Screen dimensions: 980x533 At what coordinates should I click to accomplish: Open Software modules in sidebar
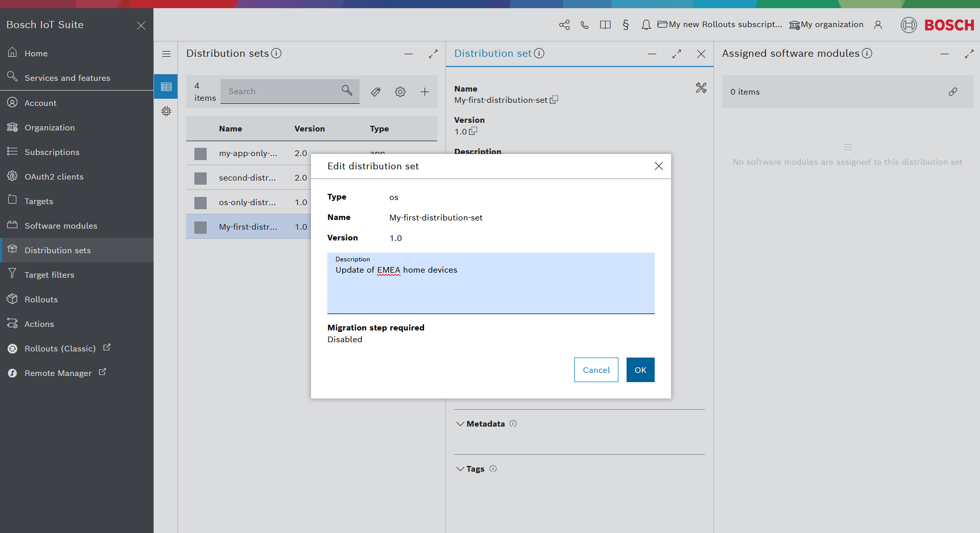(x=77, y=226)
